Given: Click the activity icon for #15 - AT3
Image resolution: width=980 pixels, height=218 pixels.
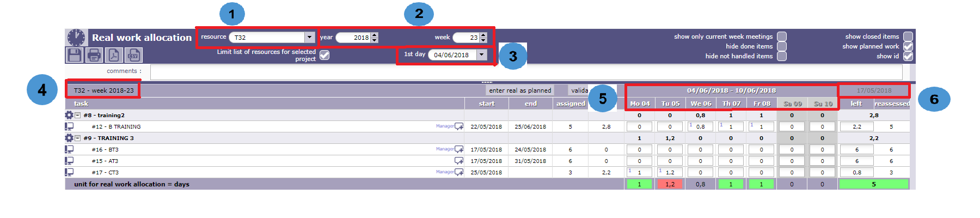Looking at the screenshot, I should [x=69, y=161].
